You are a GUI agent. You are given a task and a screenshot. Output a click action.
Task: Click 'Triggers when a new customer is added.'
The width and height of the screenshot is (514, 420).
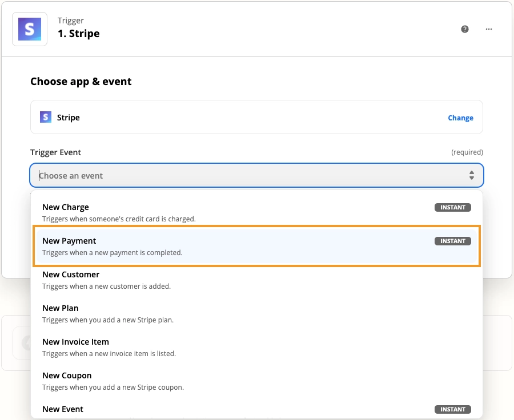(107, 286)
